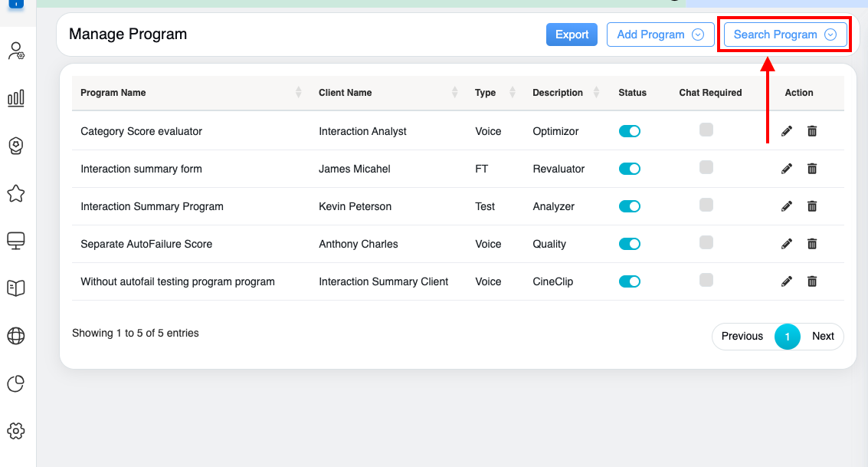Image resolution: width=868 pixels, height=467 pixels.
Task: Open the bar chart analytics sidebar icon
Action: pos(16,98)
